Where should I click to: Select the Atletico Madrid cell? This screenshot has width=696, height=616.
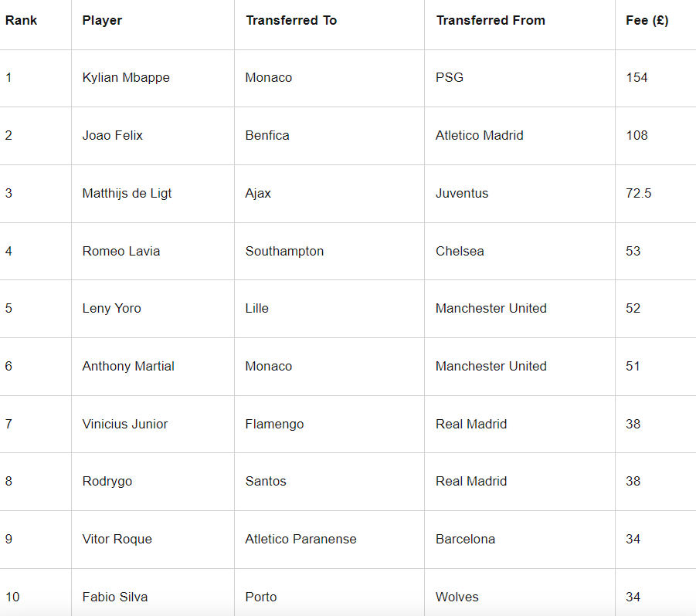[x=480, y=136]
